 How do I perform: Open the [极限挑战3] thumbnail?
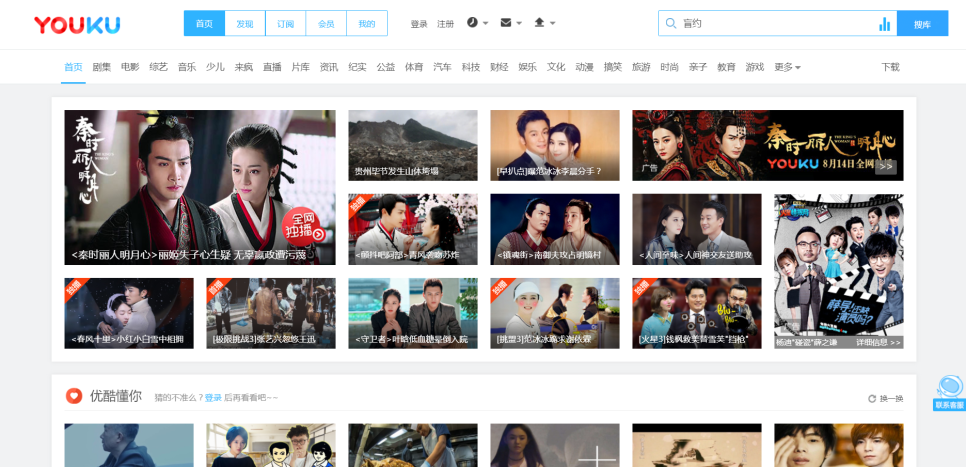[271, 313]
